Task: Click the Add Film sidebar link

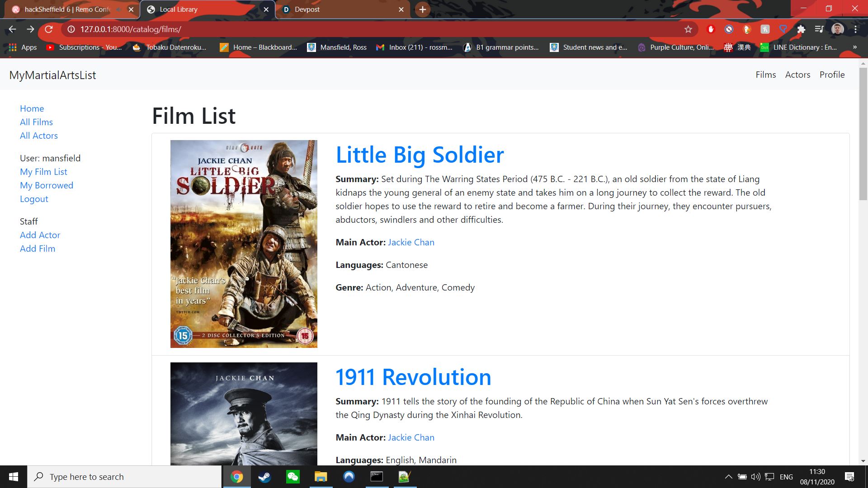Action: coord(38,249)
